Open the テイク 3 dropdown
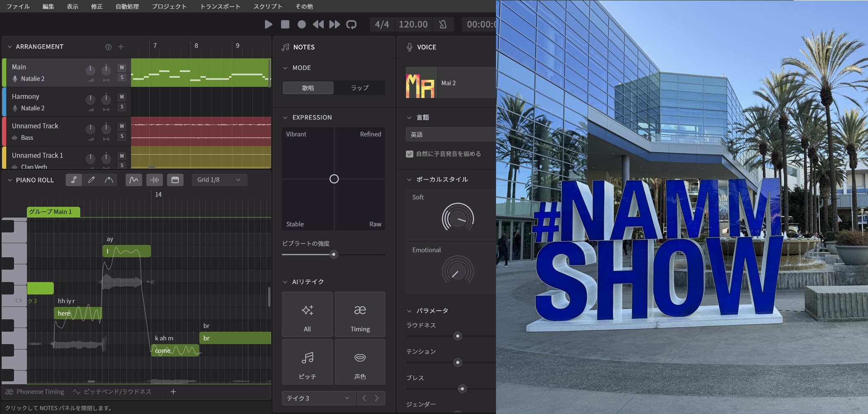 pyautogui.click(x=318, y=398)
